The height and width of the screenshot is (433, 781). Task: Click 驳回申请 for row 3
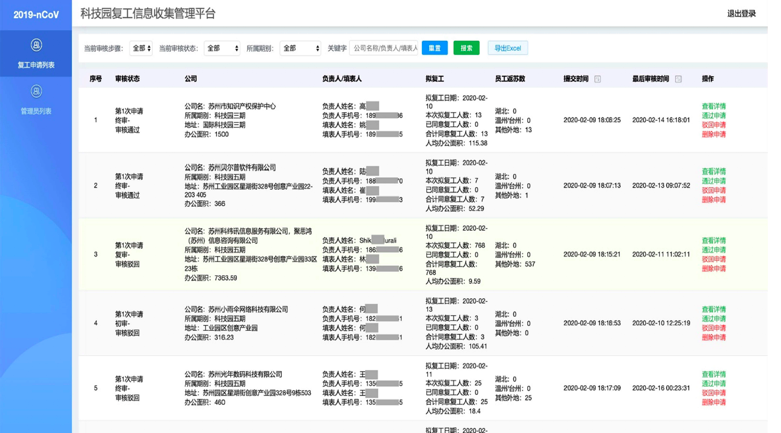coord(713,259)
